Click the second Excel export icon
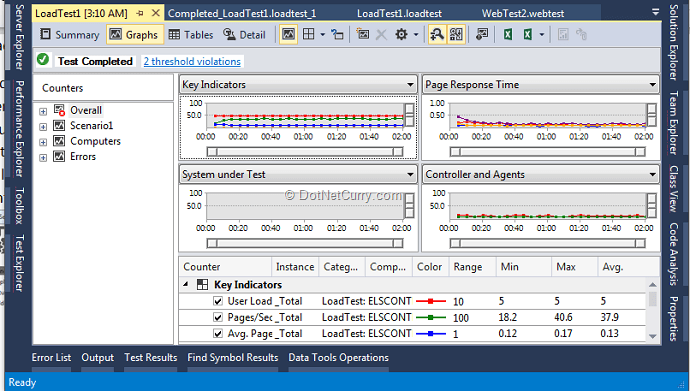Viewport: 690px width, 391px height. point(528,34)
